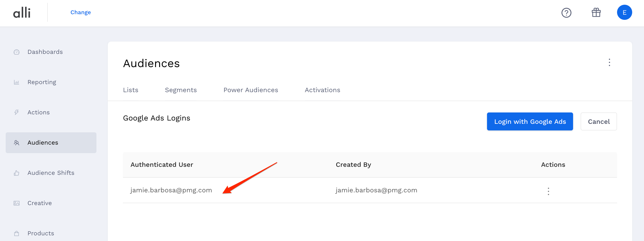
Task: Click the Actions lightning bolt icon
Action: [16, 112]
